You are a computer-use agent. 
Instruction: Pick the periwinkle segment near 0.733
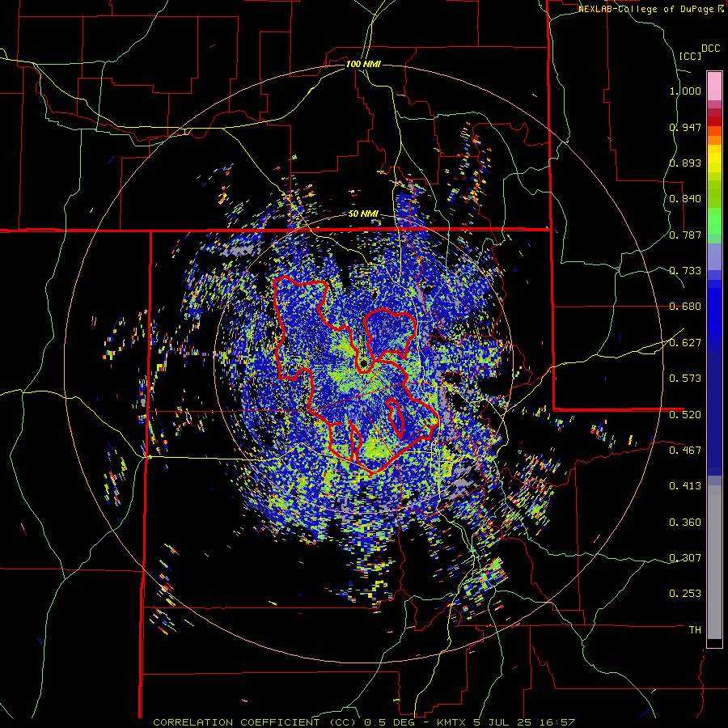(x=714, y=256)
